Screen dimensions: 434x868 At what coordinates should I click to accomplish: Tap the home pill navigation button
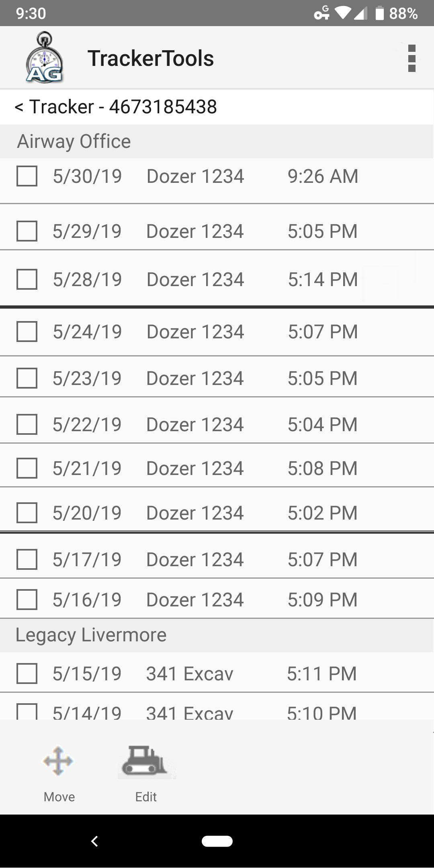click(x=217, y=841)
